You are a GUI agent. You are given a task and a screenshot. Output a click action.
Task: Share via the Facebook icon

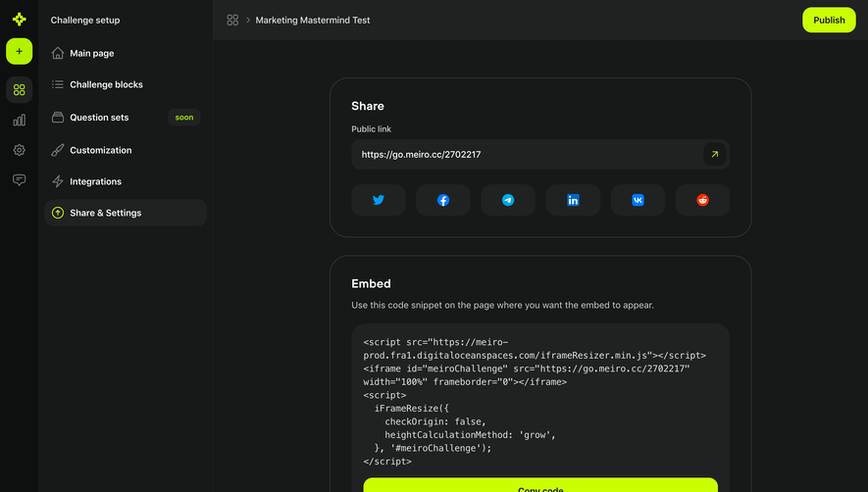[x=443, y=200]
